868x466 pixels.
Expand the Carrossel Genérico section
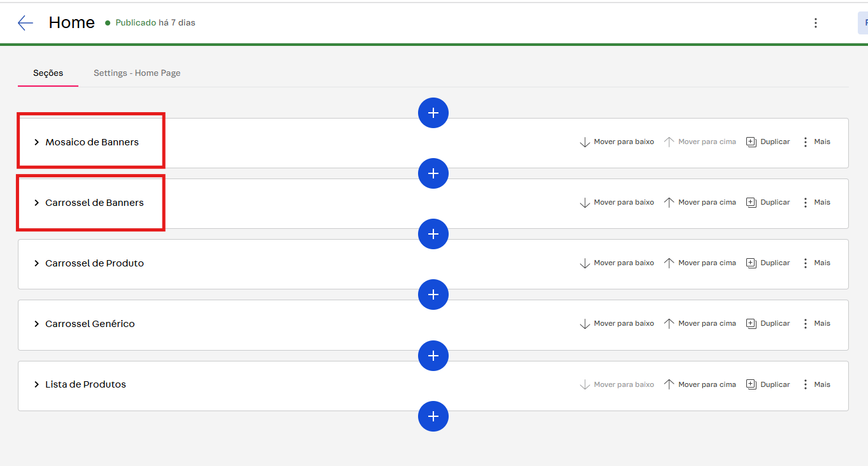tap(37, 324)
